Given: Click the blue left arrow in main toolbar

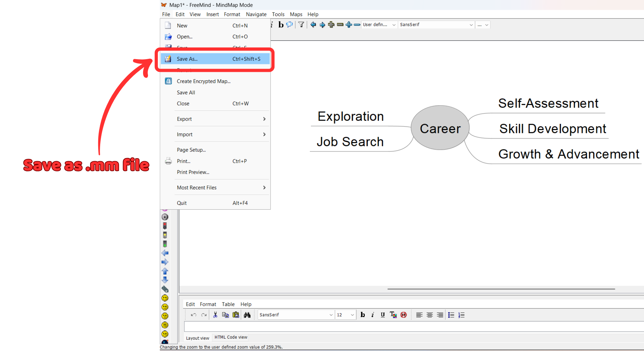Looking at the screenshot, I should [313, 25].
